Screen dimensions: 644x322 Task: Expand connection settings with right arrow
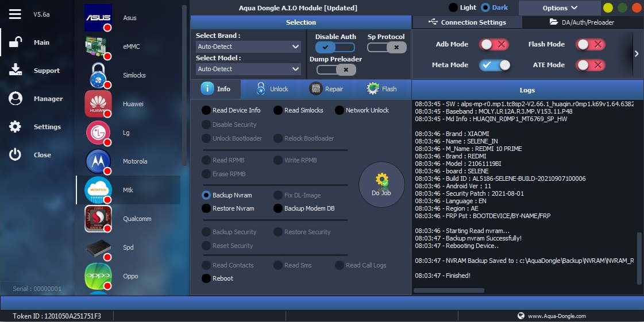click(637, 54)
